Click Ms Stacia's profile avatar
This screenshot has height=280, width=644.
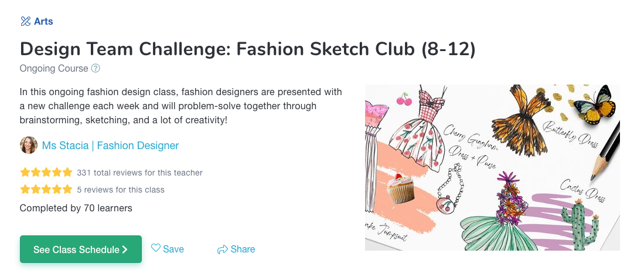click(x=29, y=145)
